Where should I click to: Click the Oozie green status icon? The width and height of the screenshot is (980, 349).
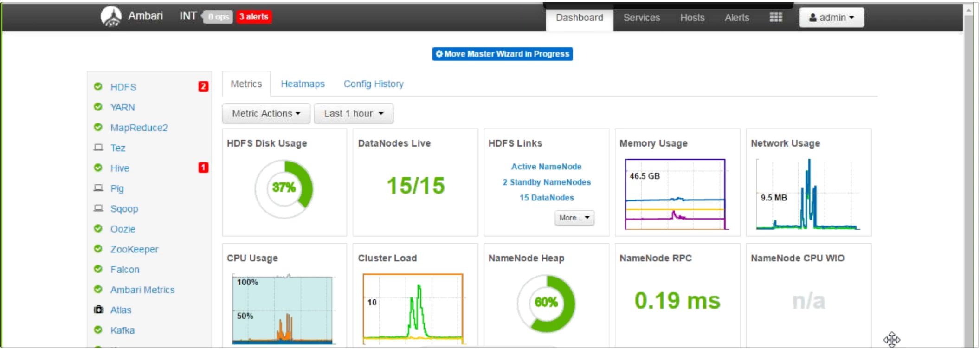pos(98,228)
